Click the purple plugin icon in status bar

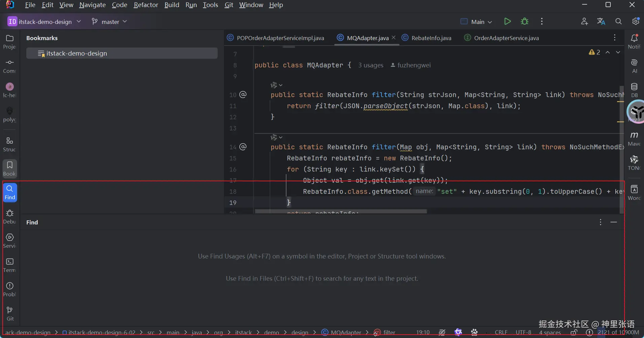[458, 333]
